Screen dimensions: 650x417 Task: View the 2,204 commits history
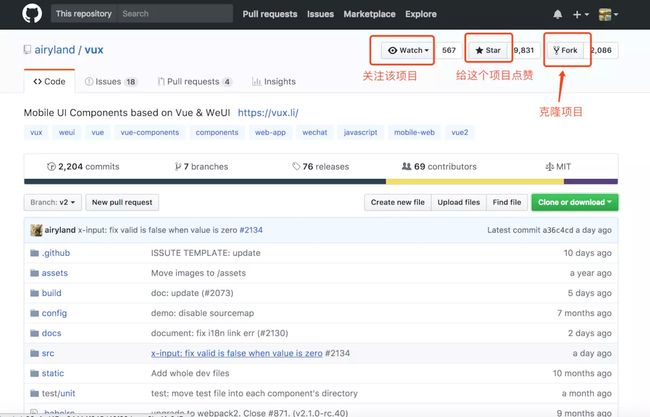[83, 167]
